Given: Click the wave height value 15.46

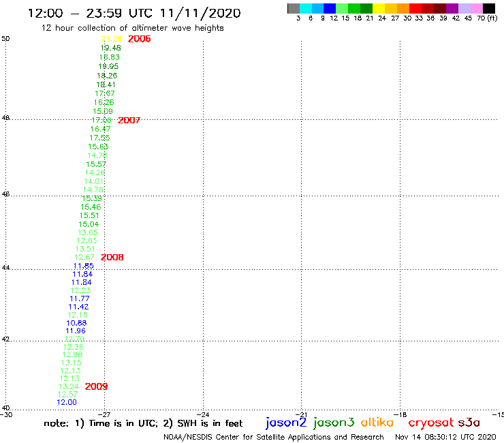Looking at the screenshot, I should coord(91,207).
